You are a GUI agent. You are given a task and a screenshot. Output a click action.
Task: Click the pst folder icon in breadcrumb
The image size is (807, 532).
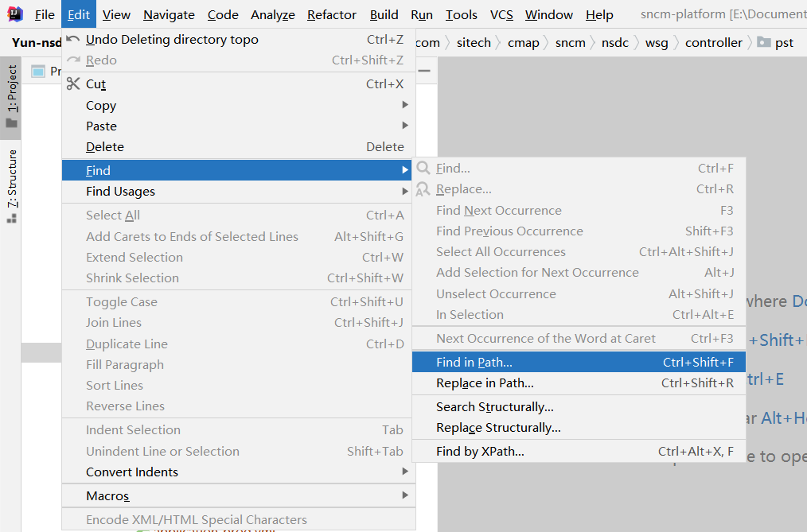764,42
